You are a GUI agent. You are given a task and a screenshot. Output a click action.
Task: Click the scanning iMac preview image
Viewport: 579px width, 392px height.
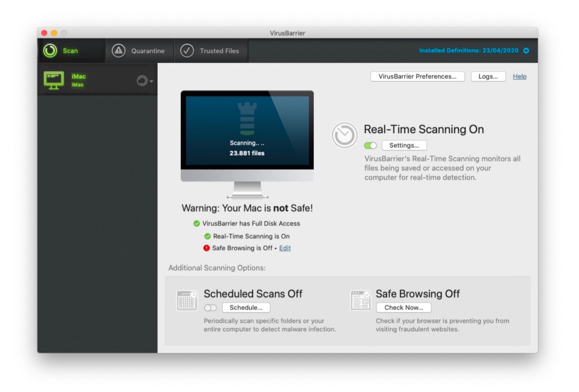pos(247,145)
